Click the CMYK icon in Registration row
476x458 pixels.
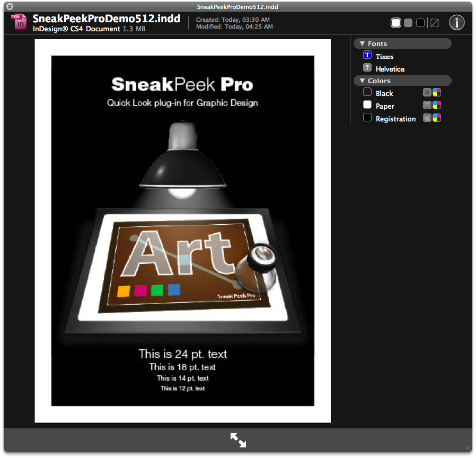coord(437,118)
